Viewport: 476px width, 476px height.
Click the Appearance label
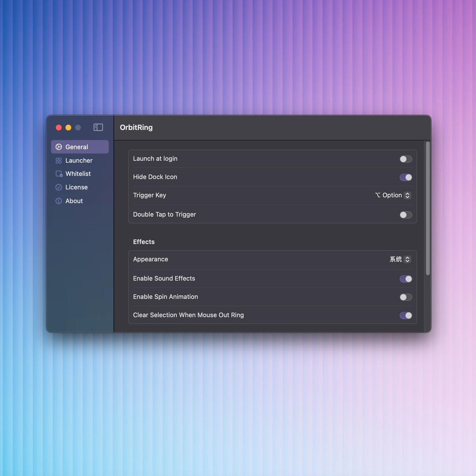click(x=151, y=259)
